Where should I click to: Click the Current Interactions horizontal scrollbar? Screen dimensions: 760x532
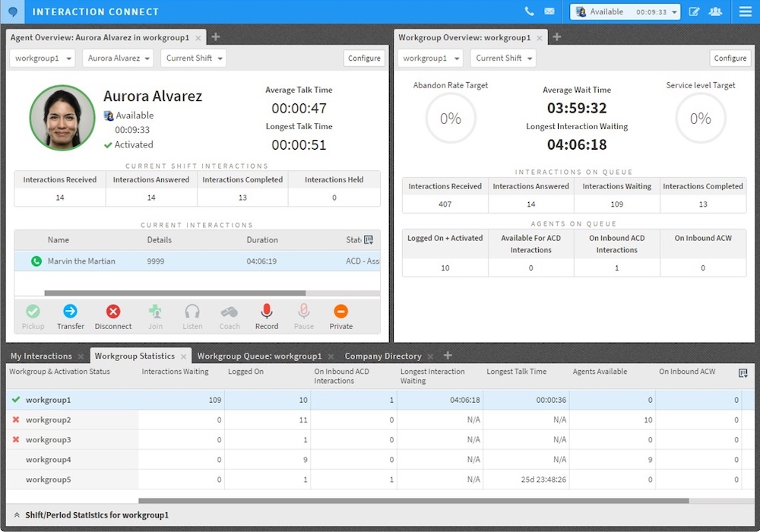[175, 293]
